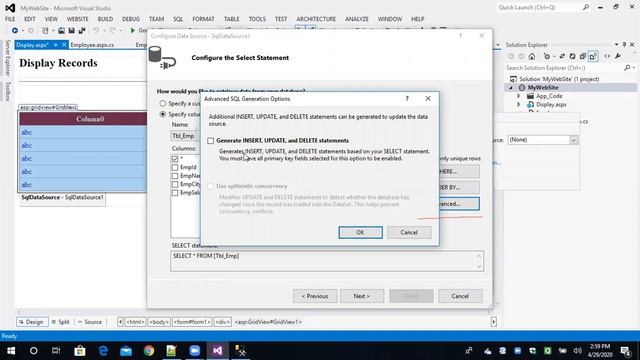The height and width of the screenshot is (360, 640).
Task: Close the Display.aspx document tab
Action: point(64,45)
